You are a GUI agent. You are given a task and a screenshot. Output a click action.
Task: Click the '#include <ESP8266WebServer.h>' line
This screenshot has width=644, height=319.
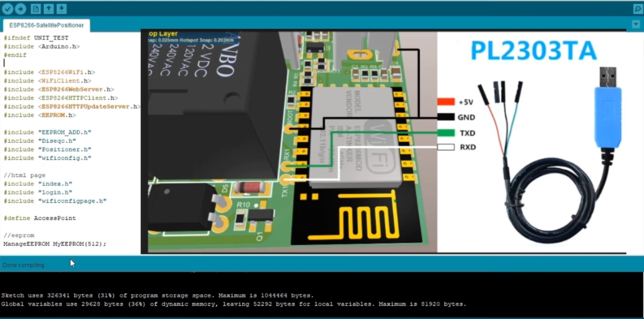pos(58,89)
